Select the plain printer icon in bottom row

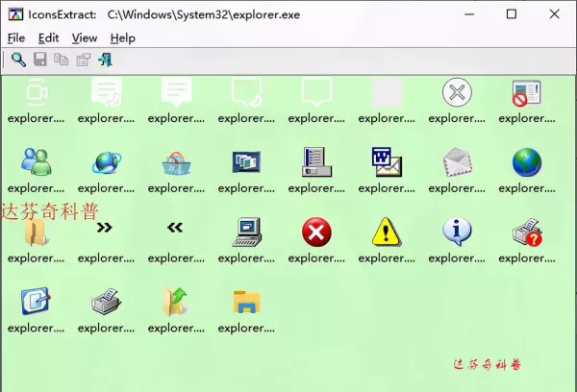pos(107,302)
